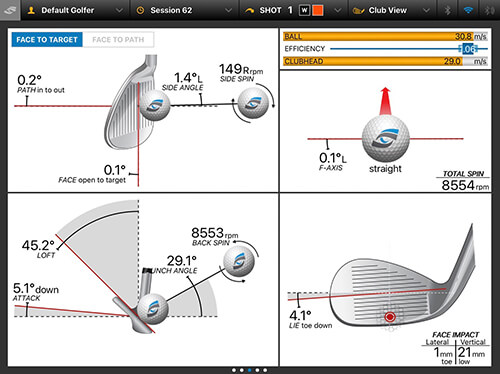Open the Session 62 dropdown
The width and height of the screenshot is (500, 374).
click(228, 11)
